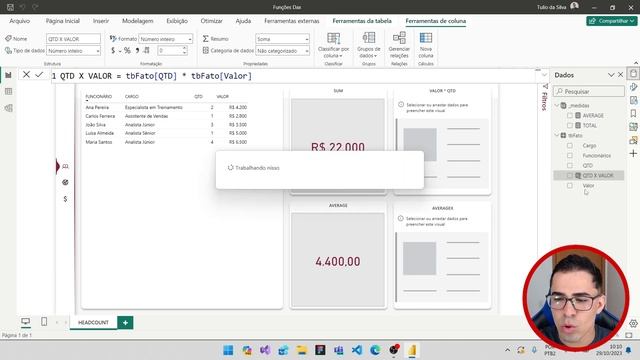Click the Nome field QTD X VALOR
This screenshot has height=360, width=640.
73,39
